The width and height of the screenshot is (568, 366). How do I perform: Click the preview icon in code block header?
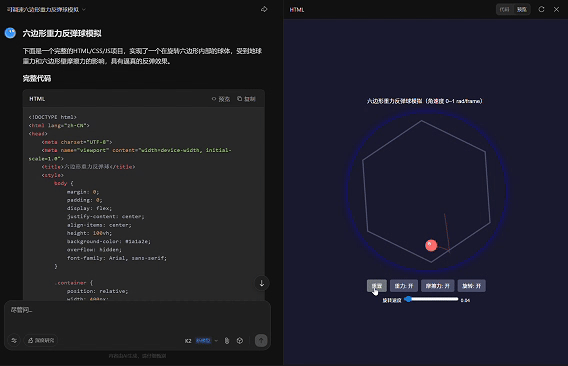coord(221,99)
